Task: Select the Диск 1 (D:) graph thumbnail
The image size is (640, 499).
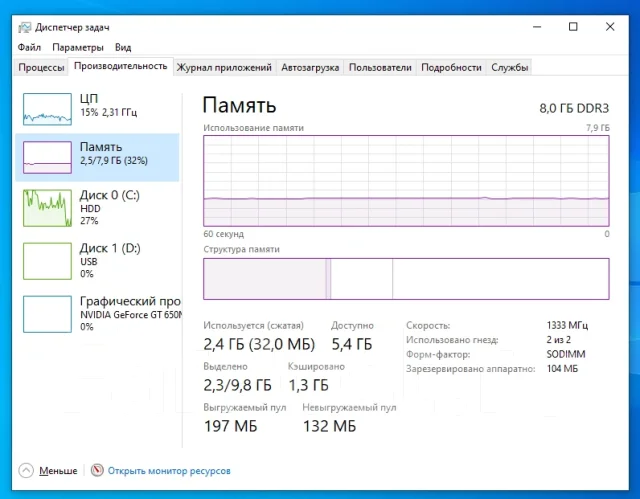Action: click(x=47, y=261)
